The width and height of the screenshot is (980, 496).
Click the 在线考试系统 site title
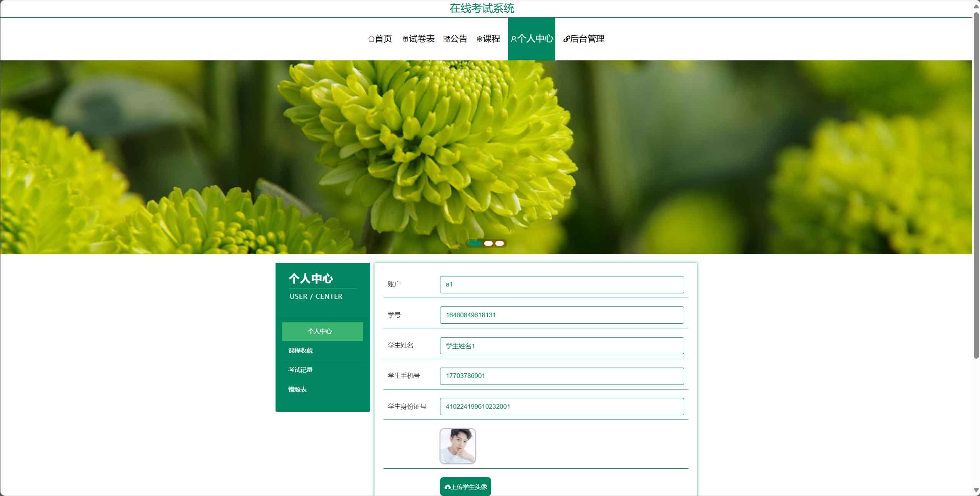coord(482,8)
